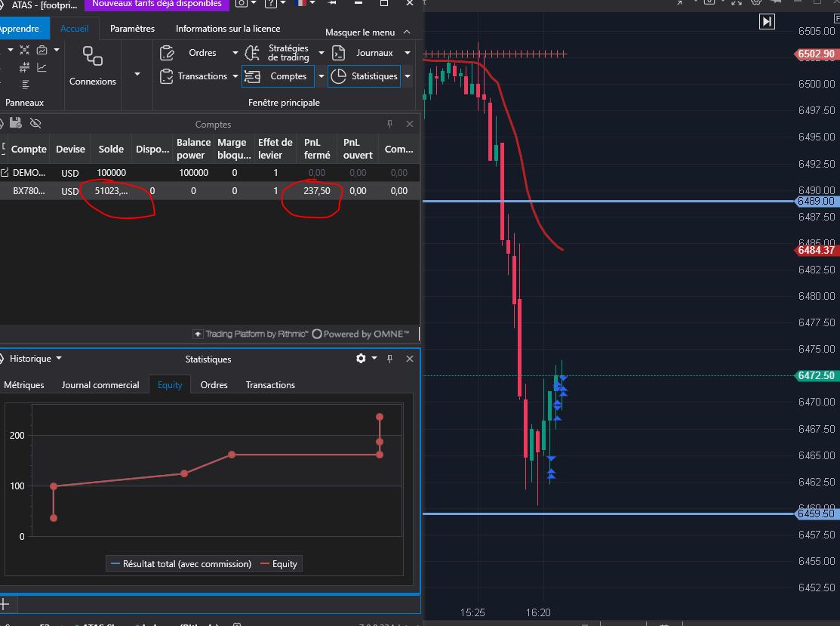This screenshot has height=626, width=840.
Task: Expand the dropdown beside Connexions
Action: (x=137, y=74)
